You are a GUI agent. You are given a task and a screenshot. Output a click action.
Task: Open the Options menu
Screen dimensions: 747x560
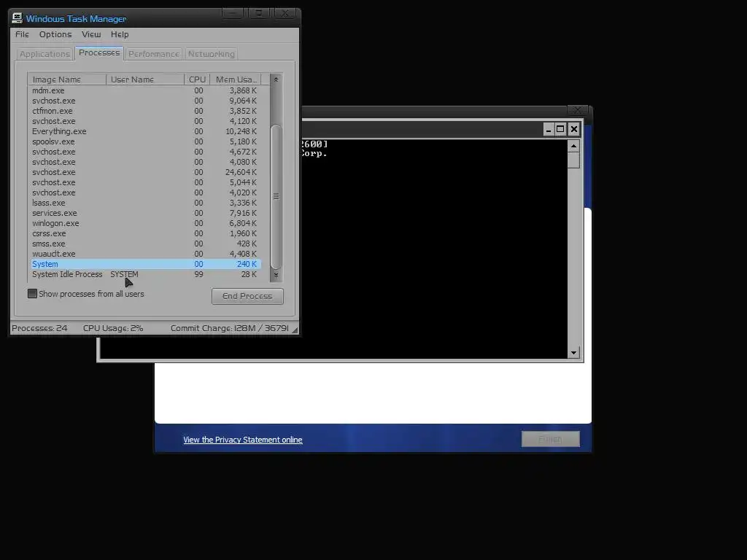(x=55, y=34)
